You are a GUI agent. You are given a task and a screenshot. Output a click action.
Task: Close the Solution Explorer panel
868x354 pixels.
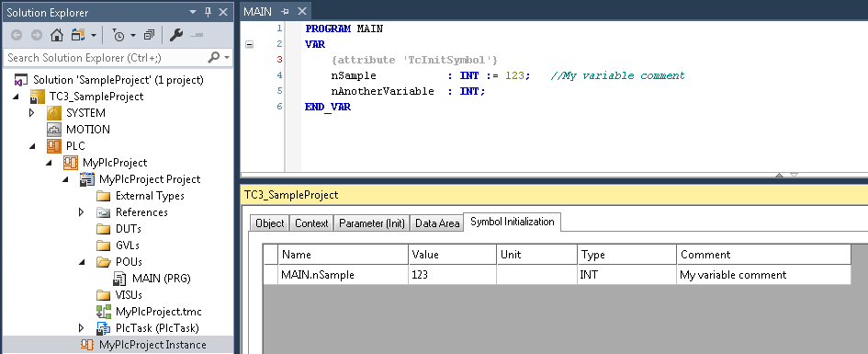point(222,12)
